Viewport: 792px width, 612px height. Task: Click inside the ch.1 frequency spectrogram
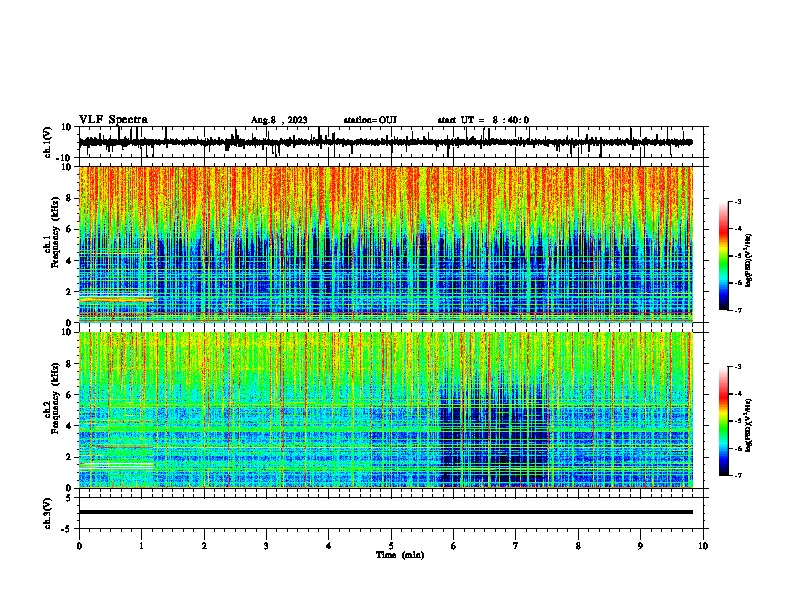click(386, 244)
